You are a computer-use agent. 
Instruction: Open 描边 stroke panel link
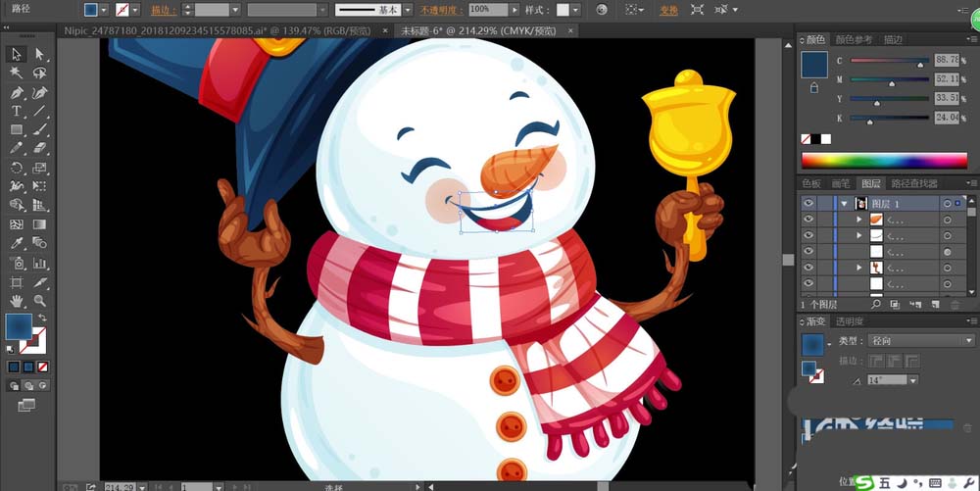163,10
